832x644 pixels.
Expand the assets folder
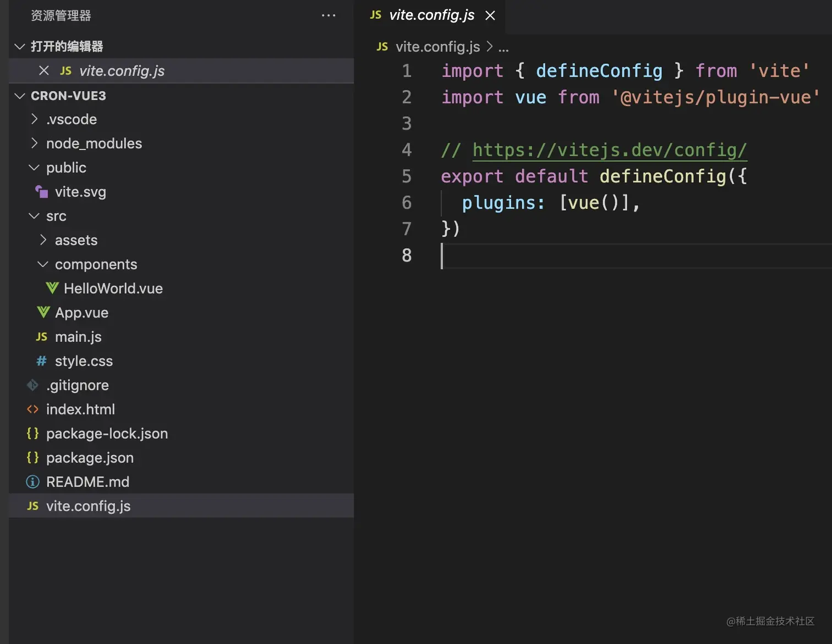point(43,240)
